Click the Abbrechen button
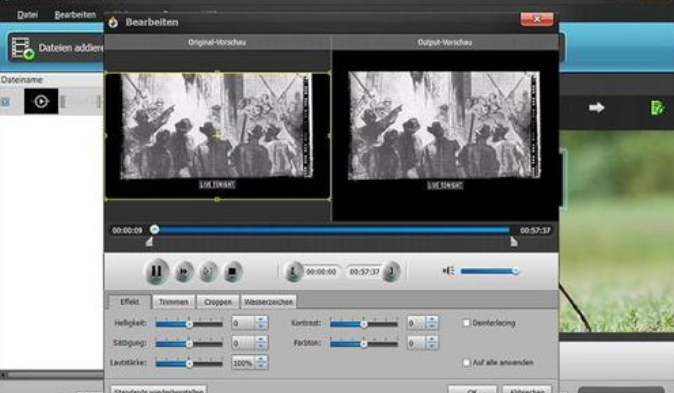Image resolution: width=674 pixels, height=393 pixels. (x=527, y=390)
